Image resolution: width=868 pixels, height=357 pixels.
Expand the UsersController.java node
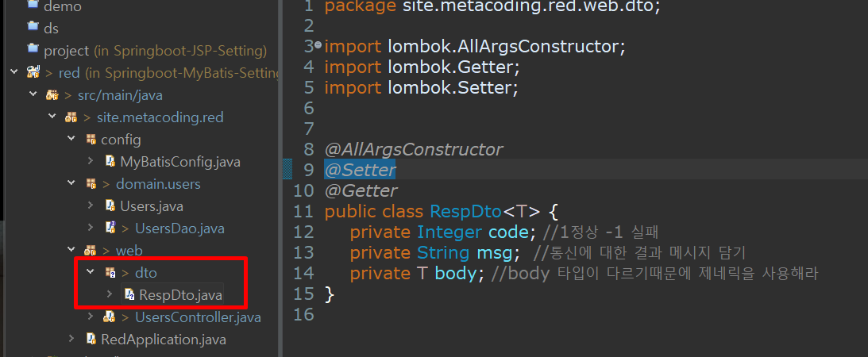tap(91, 317)
